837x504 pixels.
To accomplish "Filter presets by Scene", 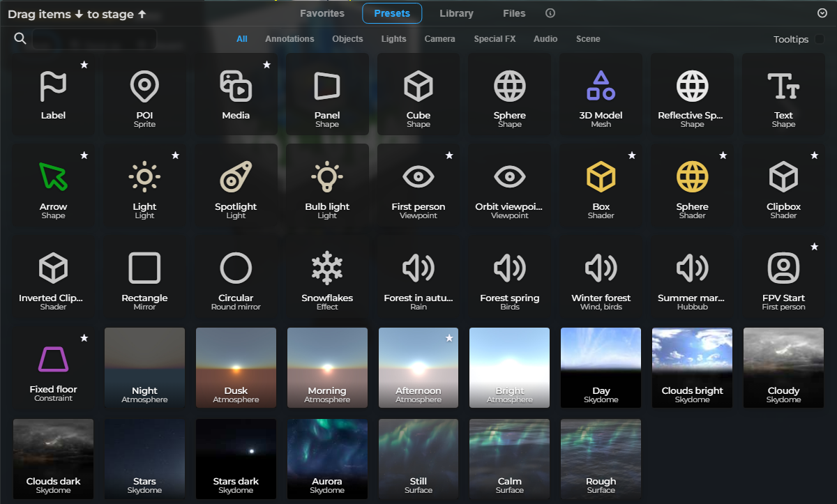I will tap(588, 39).
